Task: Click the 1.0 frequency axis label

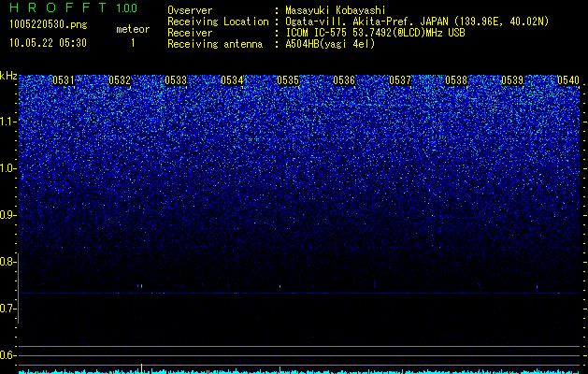Action: (x=7, y=168)
